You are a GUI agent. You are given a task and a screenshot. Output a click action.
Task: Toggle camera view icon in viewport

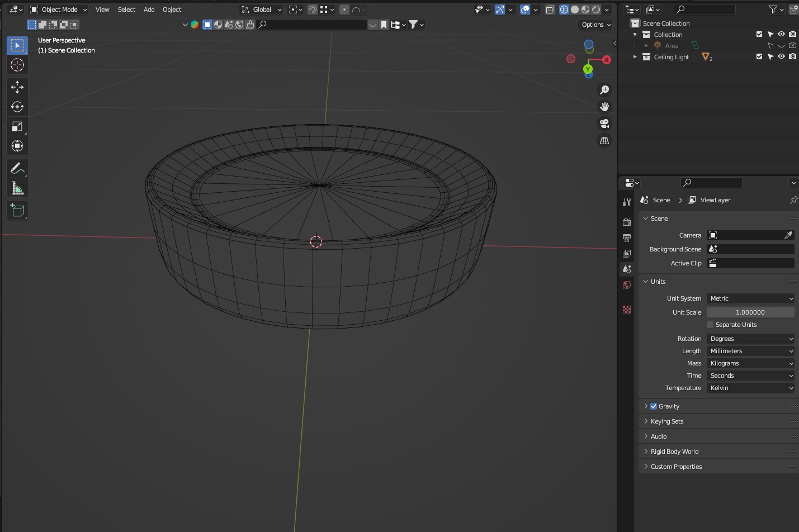604,123
